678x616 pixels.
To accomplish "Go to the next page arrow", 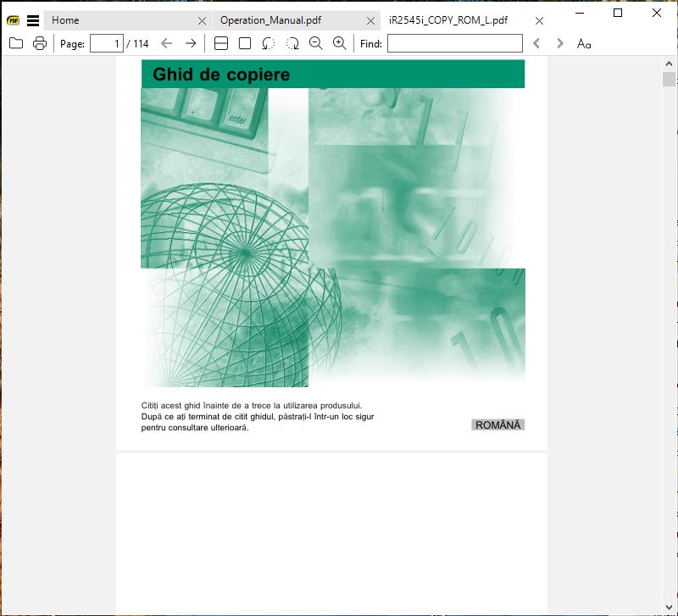I will coord(191,44).
